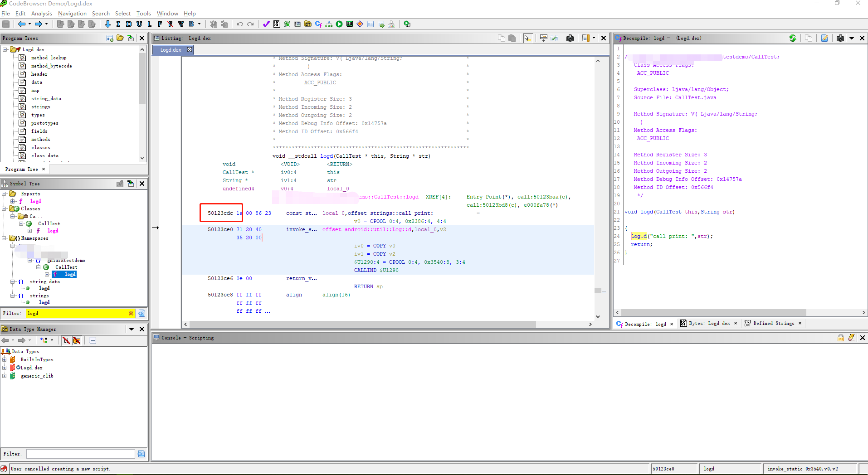Image resolution: width=868 pixels, height=475 pixels.
Task: Click the camera snapshot icon in Listing header
Action: click(x=570, y=38)
